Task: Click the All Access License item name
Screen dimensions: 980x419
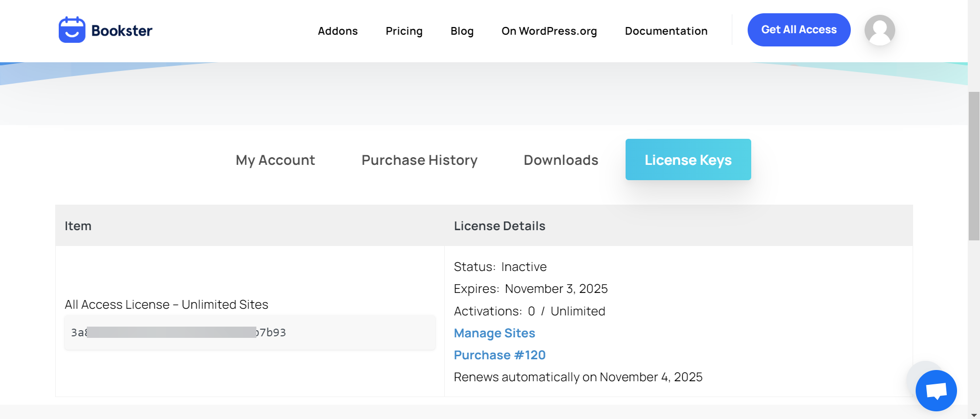Action: tap(166, 305)
